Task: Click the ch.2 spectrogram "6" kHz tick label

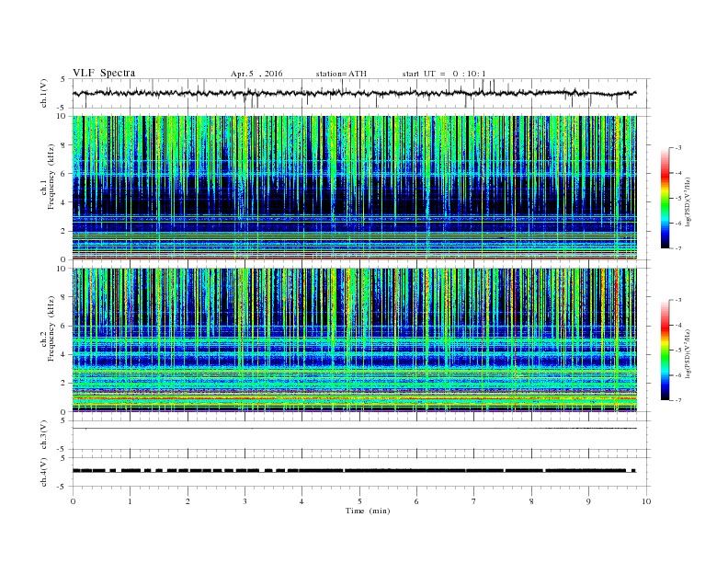Action: point(63,326)
